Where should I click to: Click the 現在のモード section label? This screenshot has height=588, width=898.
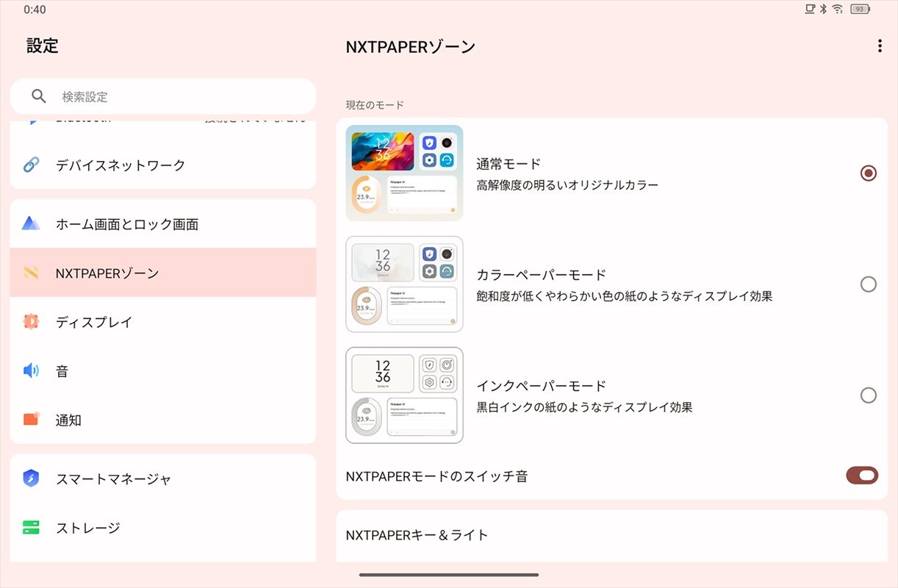coord(375,105)
